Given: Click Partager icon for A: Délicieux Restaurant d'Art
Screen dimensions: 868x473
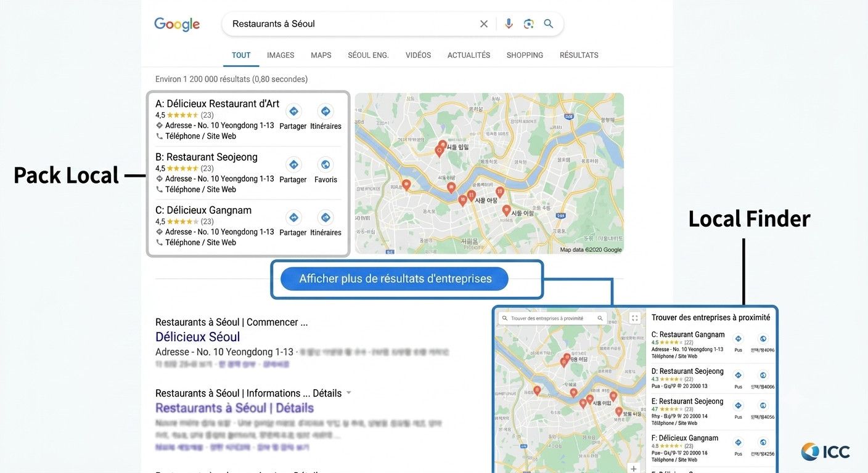Looking at the screenshot, I should point(293,111).
